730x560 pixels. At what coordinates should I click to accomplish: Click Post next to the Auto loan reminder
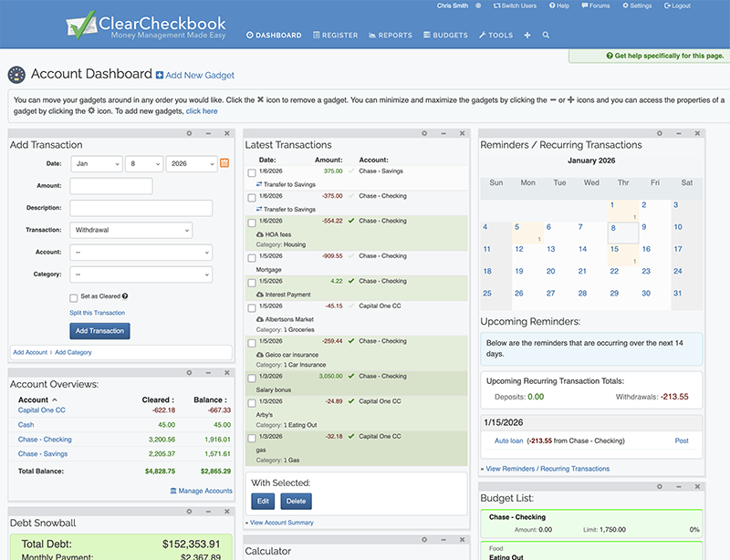(681, 441)
